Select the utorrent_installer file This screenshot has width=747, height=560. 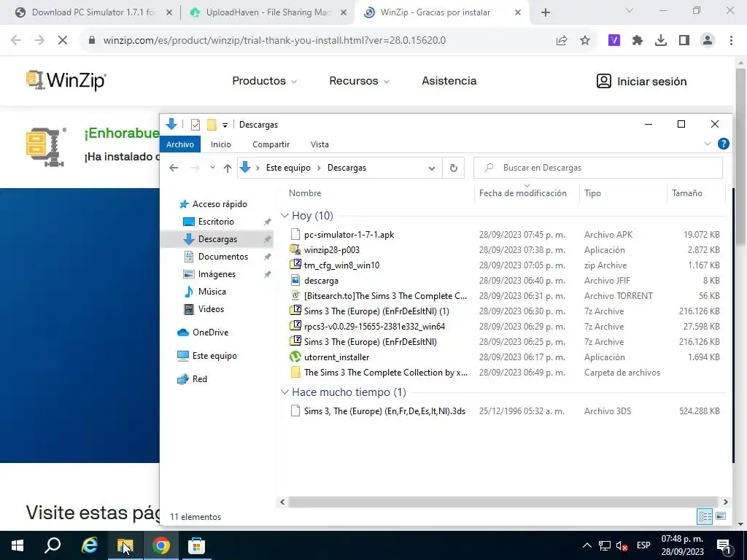pos(336,357)
